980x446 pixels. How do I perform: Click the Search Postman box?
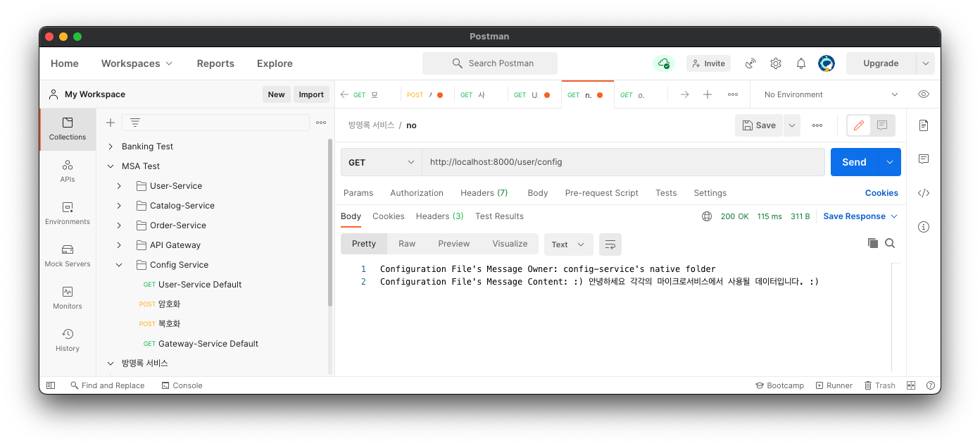[490, 63]
